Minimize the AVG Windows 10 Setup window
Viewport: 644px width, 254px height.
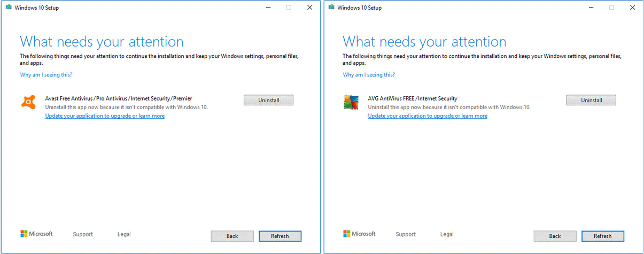591,7
